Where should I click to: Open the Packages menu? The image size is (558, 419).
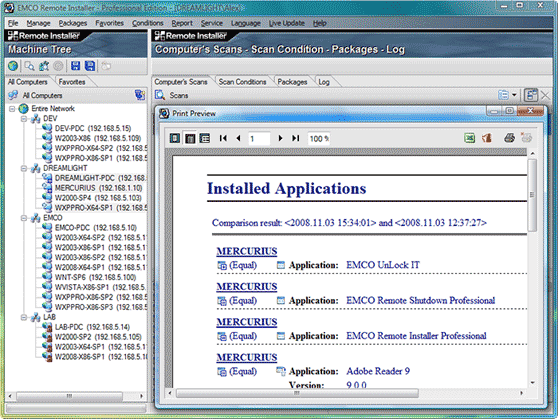click(x=73, y=23)
